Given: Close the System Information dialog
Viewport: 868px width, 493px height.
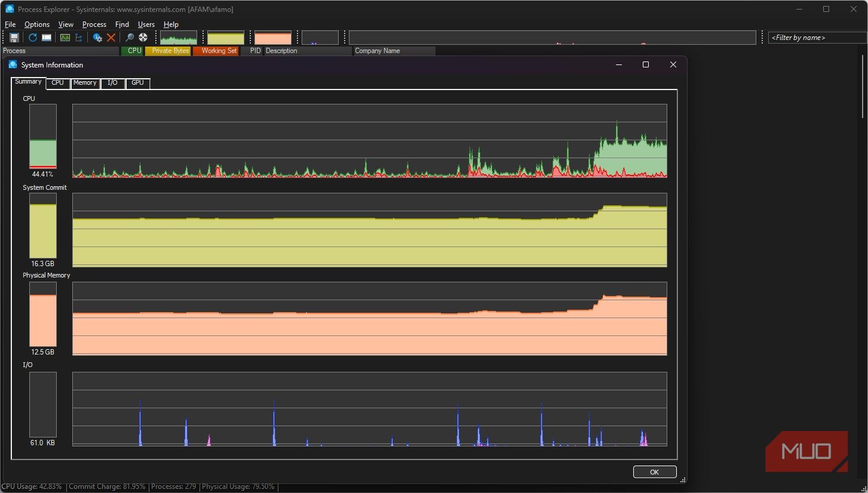Looking at the screenshot, I should point(673,64).
